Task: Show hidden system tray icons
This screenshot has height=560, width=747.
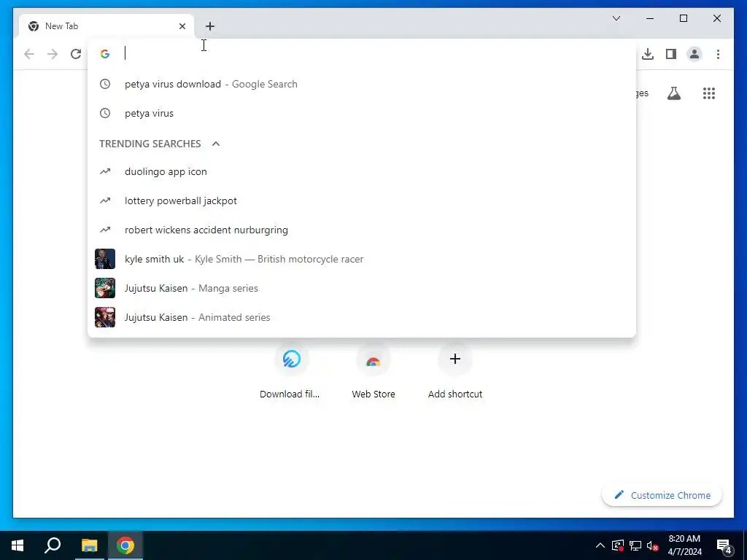Action: coord(600,545)
